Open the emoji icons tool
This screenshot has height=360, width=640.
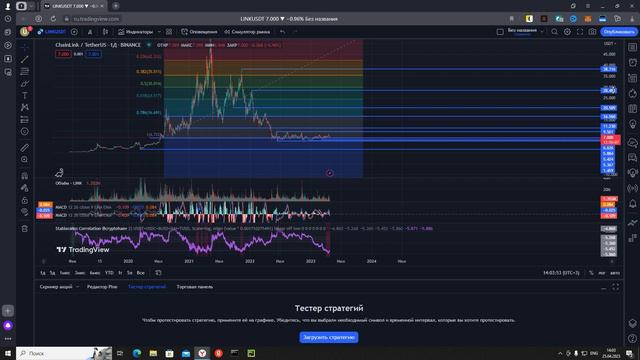point(25,131)
